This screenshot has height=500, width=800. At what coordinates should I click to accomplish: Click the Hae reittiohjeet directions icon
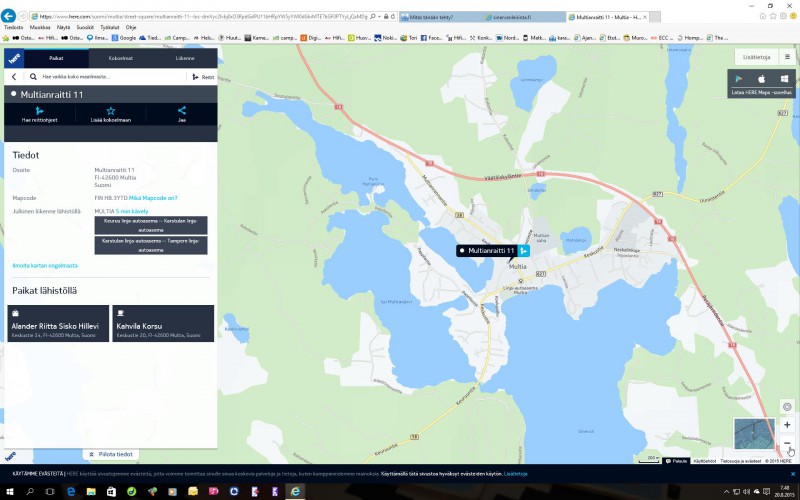coord(40,112)
